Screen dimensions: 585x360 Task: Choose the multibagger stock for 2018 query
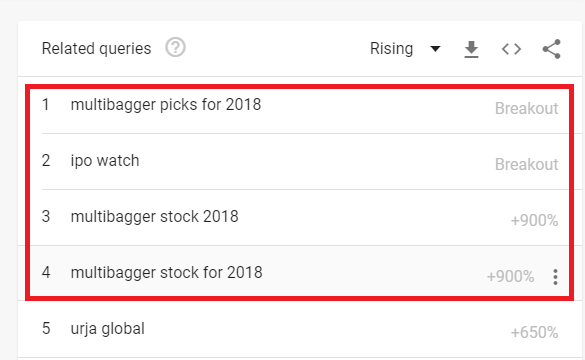click(x=166, y=273)
